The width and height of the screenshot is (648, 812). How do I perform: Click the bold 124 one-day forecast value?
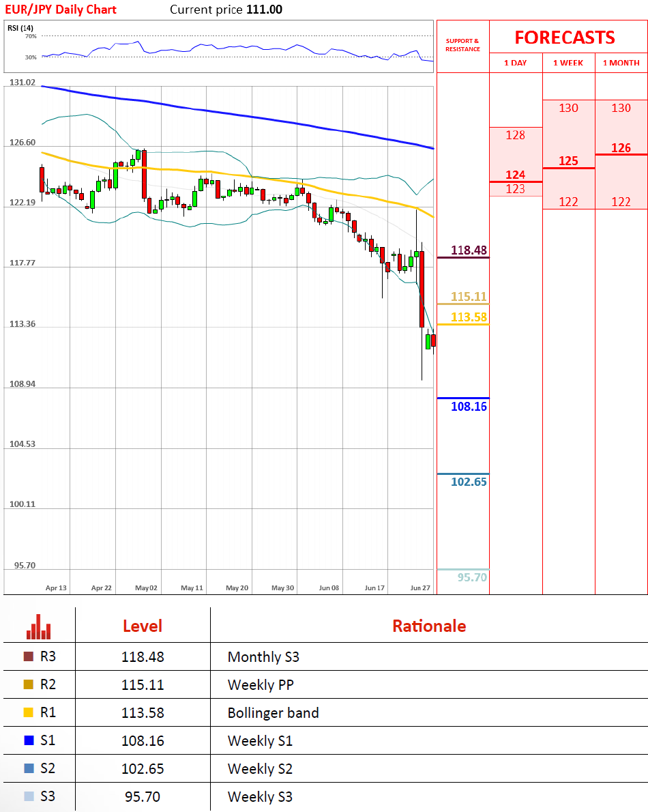(516, 175)
